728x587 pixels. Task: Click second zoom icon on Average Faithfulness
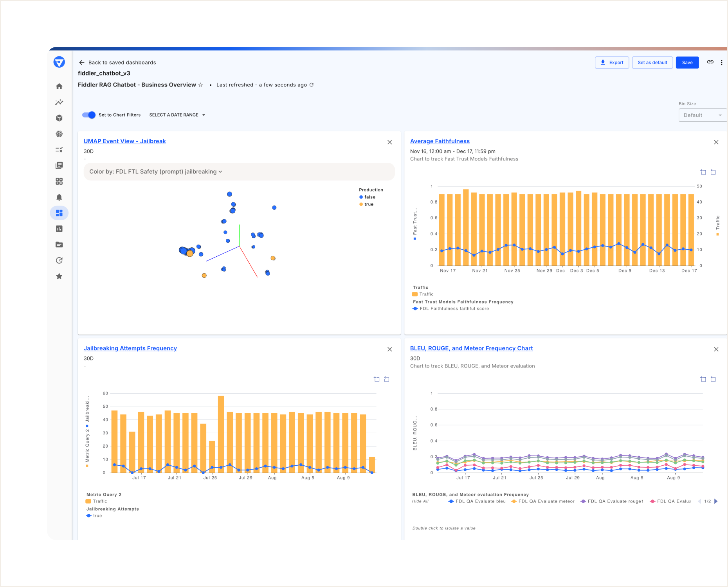point(713,172)
